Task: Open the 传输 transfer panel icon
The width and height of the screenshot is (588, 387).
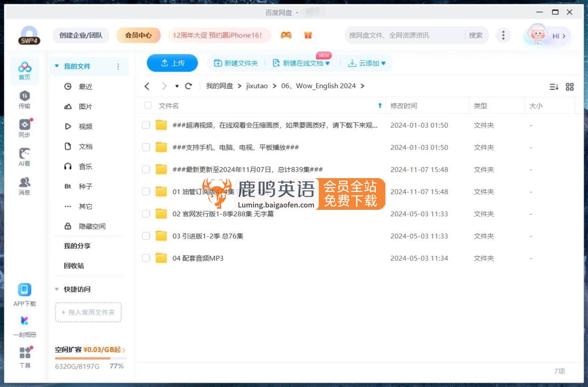Action: tap(25, 100)
